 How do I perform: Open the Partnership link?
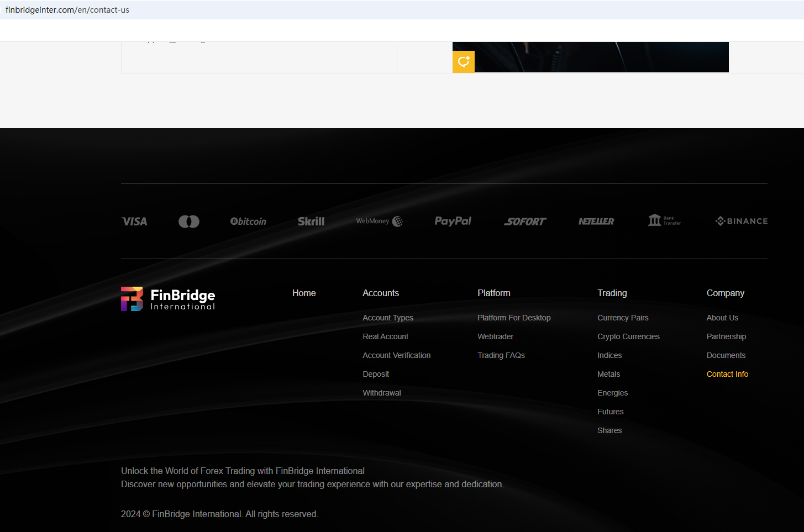[726, 336]
